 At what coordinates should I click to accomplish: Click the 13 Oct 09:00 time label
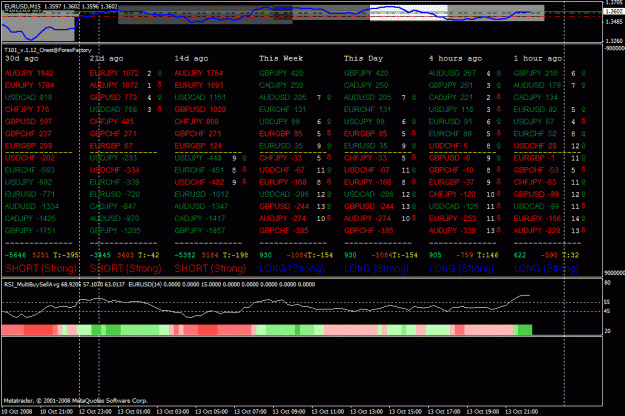click(289, 412)
